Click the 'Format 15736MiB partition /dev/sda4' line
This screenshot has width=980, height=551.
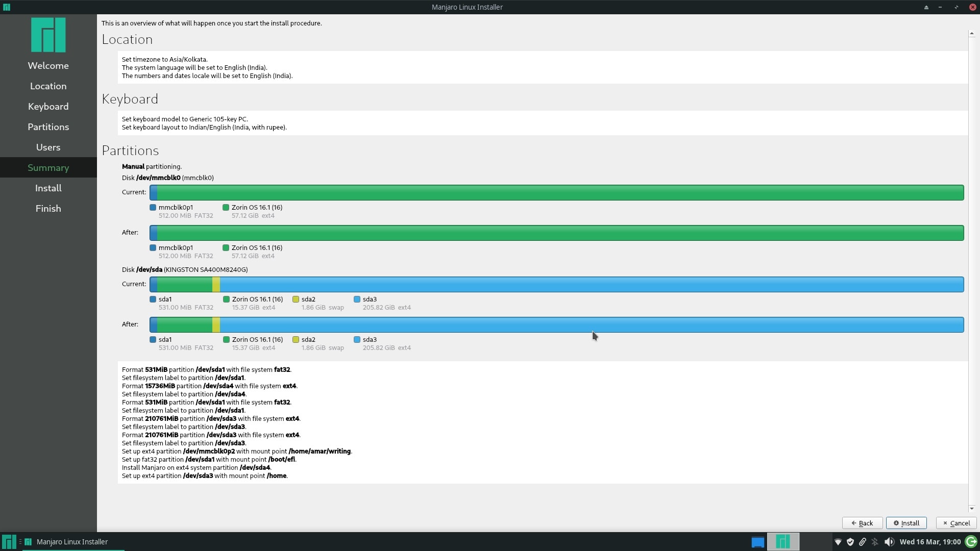(x=209, y=386)
